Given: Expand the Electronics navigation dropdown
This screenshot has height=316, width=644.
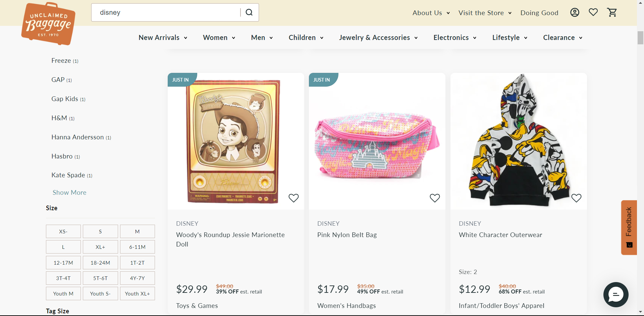Looking at the screenshot, I should 455,38.
